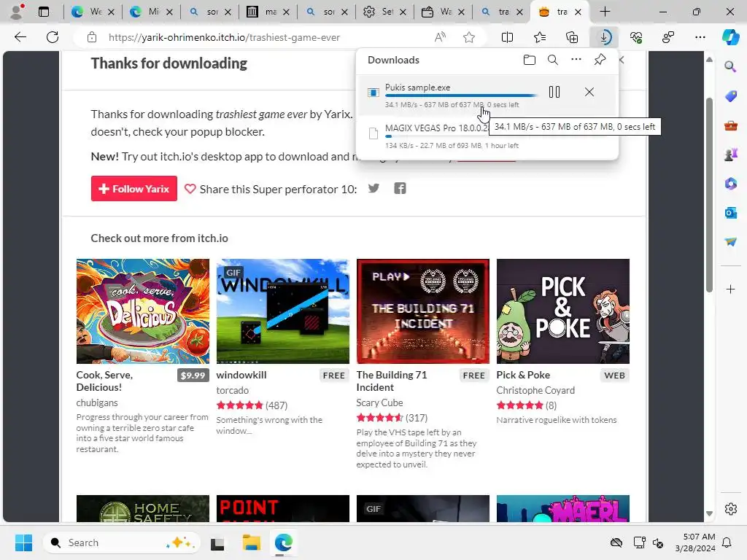Open Pick & Poke game thumbnail

562,311
